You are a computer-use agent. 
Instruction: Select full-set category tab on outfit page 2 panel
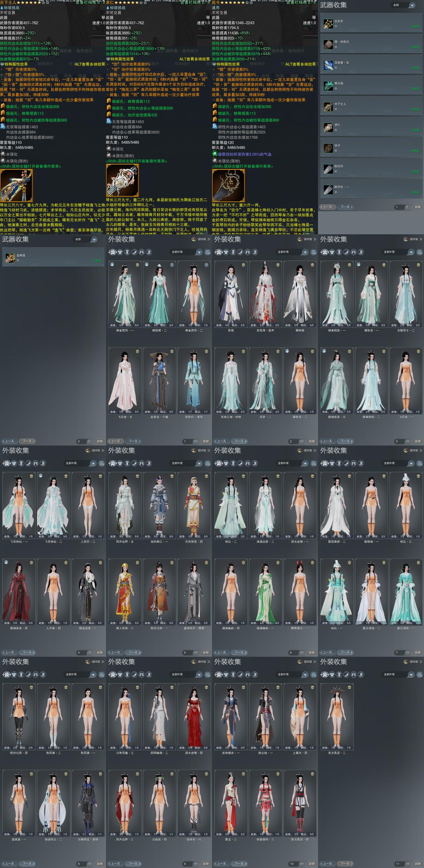[x=219, y=252]
